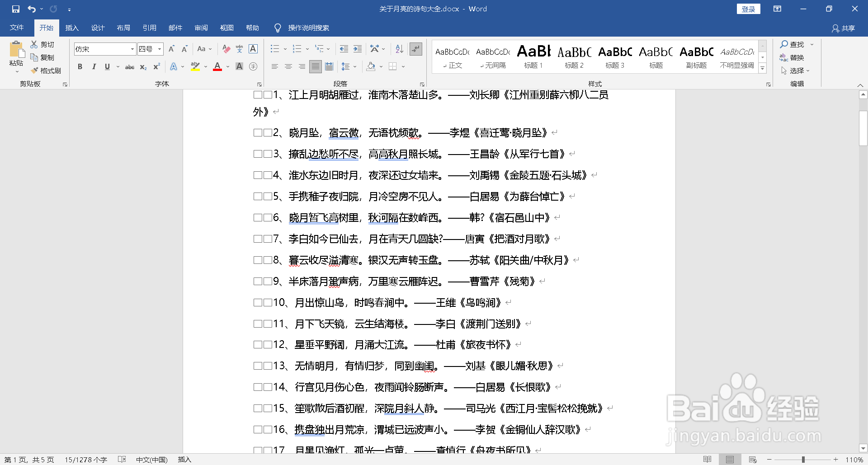Open the 文件 menu
This screenshot has height=465, width=868.
[x=17, y=28]
